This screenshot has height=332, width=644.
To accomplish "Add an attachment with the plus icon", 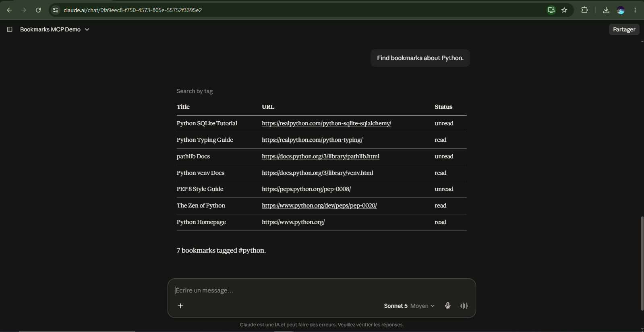I will (x=180, y=306).
